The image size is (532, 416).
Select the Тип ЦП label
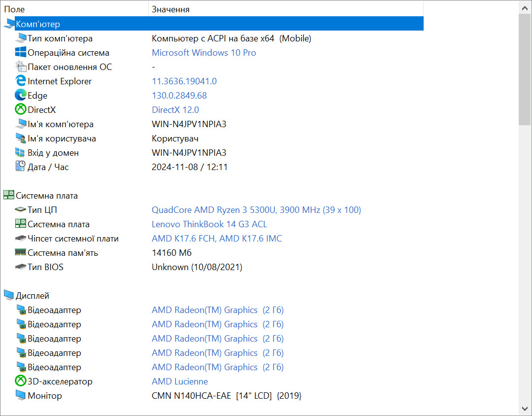coord(42,210)
